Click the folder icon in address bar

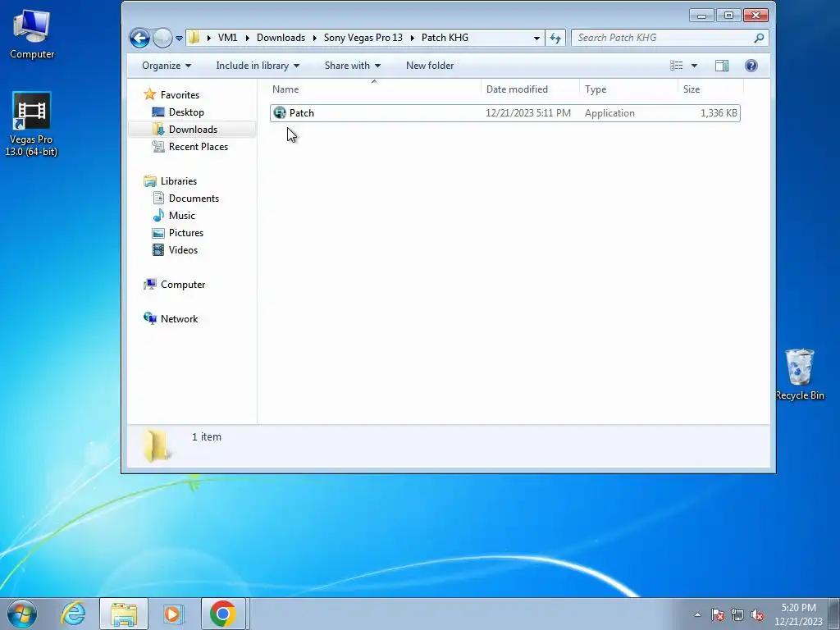click(194, 38)
